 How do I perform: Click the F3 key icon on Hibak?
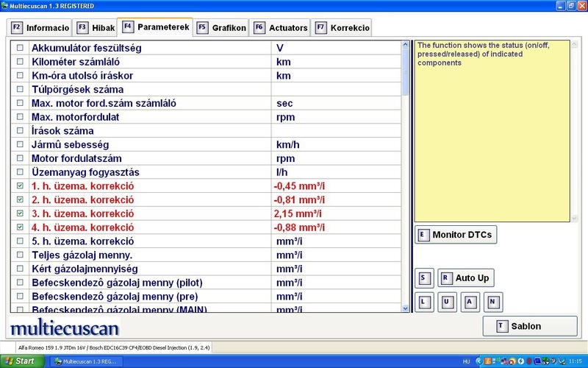coord(82,27)
